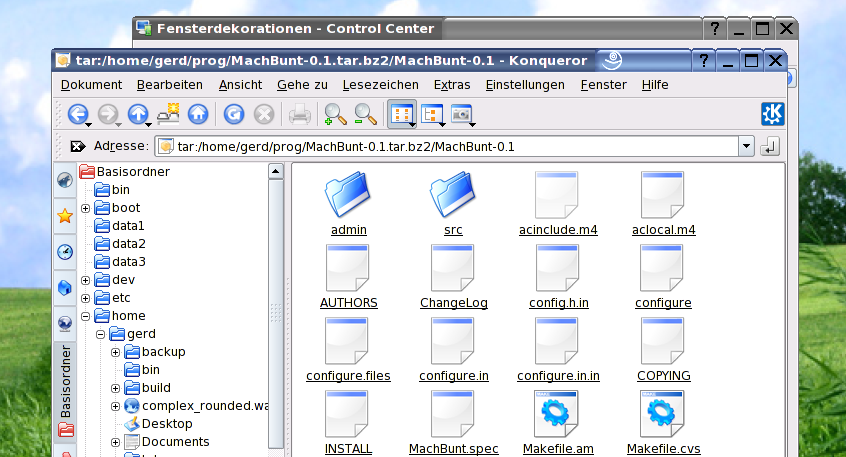This screenshot has height=457, width=846.
Task: Click the greyed Forward arrow icon
Action: (108, 114)
